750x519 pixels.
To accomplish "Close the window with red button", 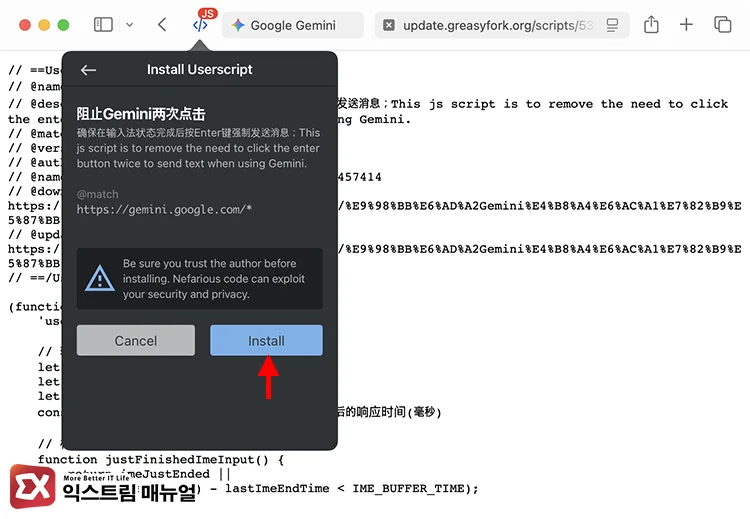I will point(25,25).
